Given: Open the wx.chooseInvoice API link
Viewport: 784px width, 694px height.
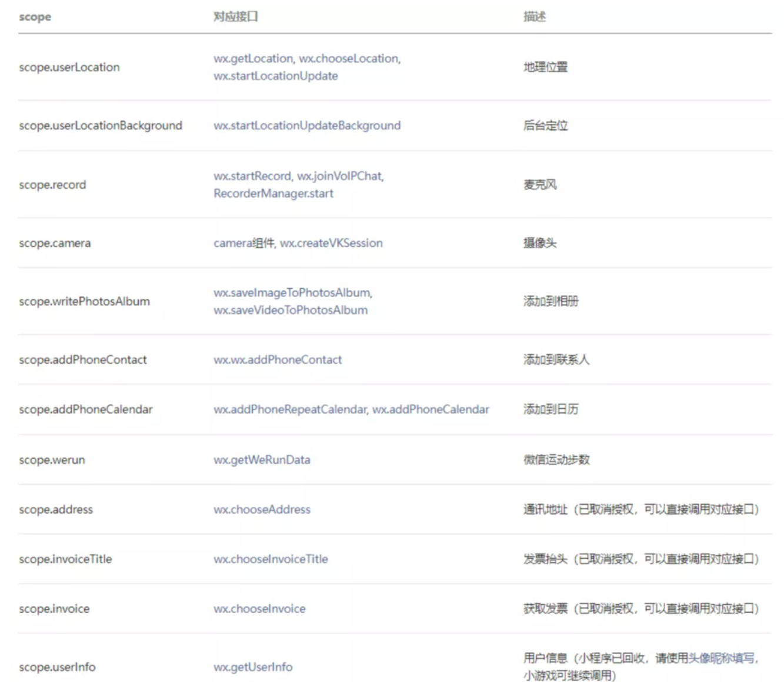Looking at the screenshot, I should tap(259, 609).
